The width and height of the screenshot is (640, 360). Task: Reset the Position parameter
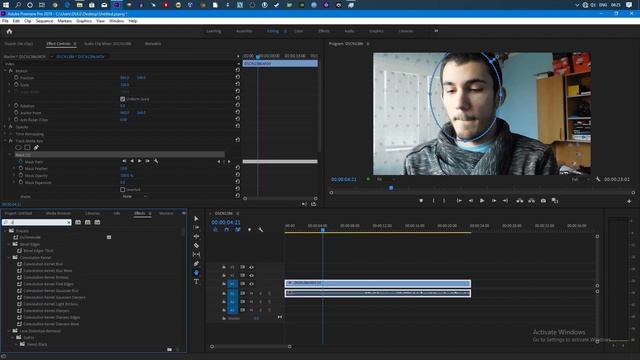pos(238,77)
